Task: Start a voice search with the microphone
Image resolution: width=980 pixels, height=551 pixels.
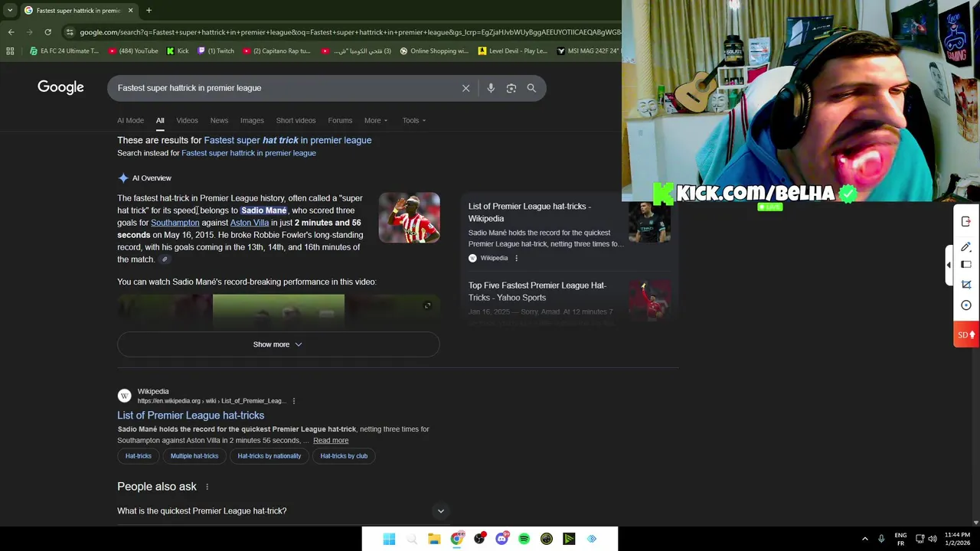Action: 491,88
